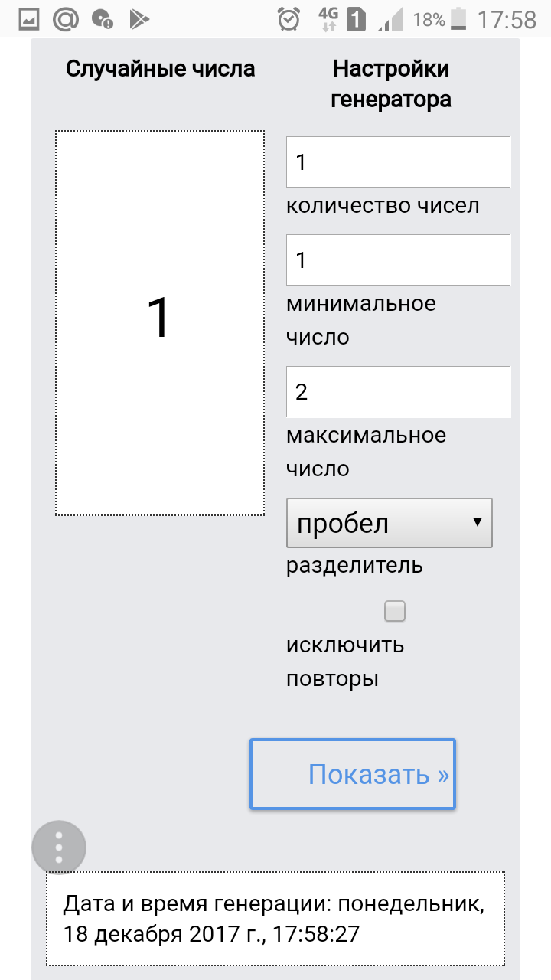Enable the "исключить повторы" checkbox
Screen dimensions: 551x980
pyautogui.click(x=395, y=611)
